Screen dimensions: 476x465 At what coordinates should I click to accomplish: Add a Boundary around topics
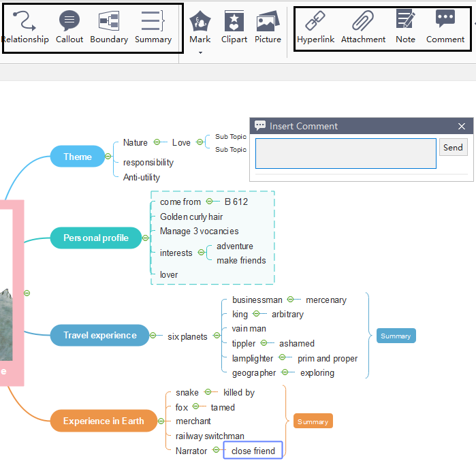click(x=109, y=27)
